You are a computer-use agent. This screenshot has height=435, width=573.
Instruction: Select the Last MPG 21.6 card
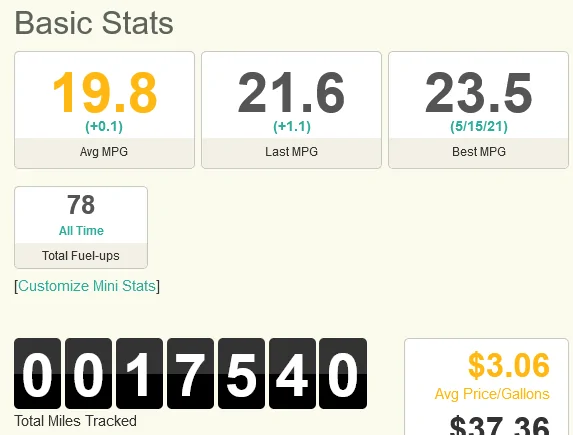click(291, 110)
